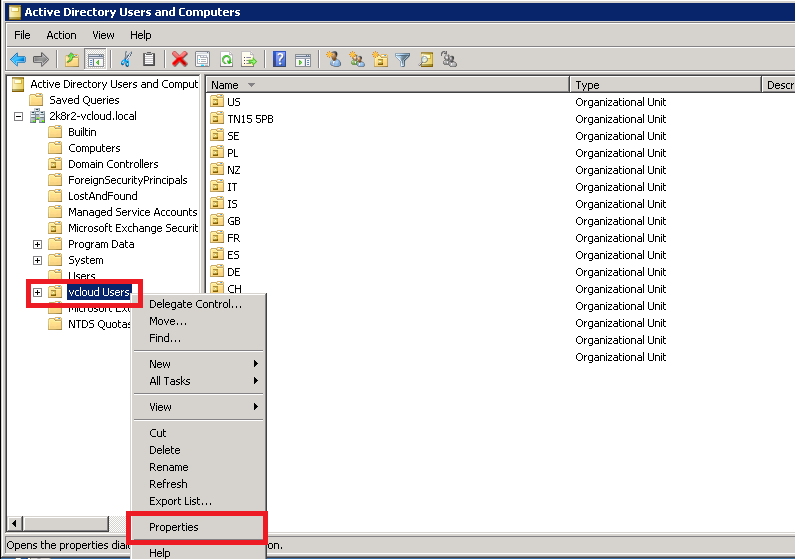
Task: Click the Forward arrow toolbar icon
Action: [41, 60]
